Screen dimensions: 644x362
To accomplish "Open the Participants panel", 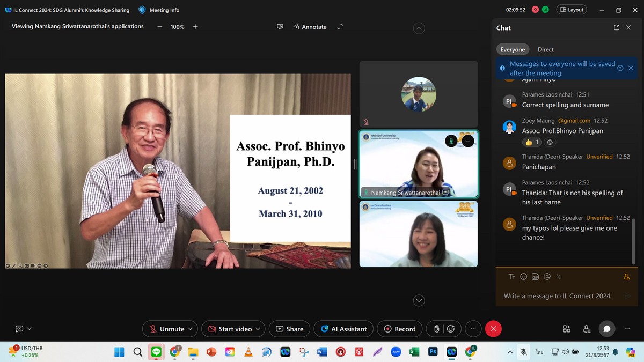I will click(587, 329).
